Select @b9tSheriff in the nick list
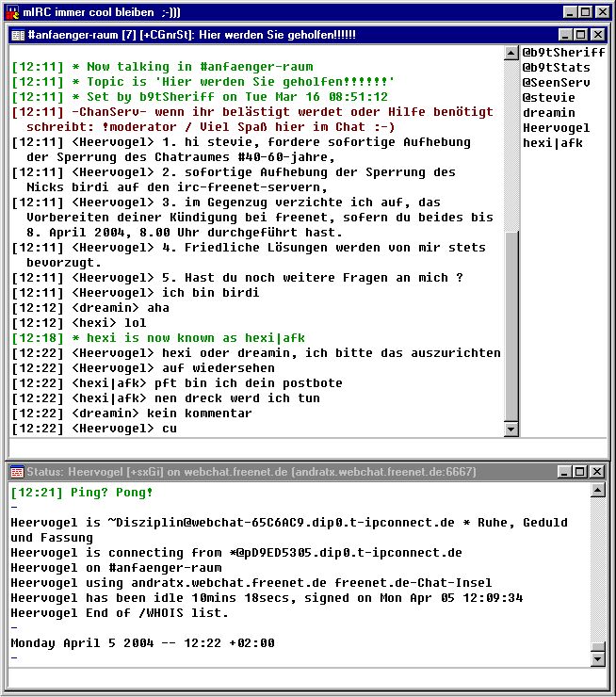Viewport: 616px width, 697px height. 563,53
